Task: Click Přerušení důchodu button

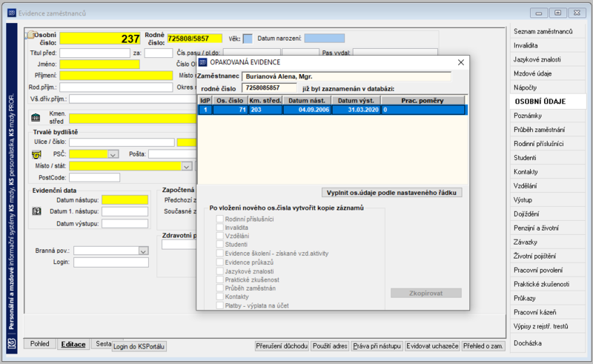Action: point(282,346)
